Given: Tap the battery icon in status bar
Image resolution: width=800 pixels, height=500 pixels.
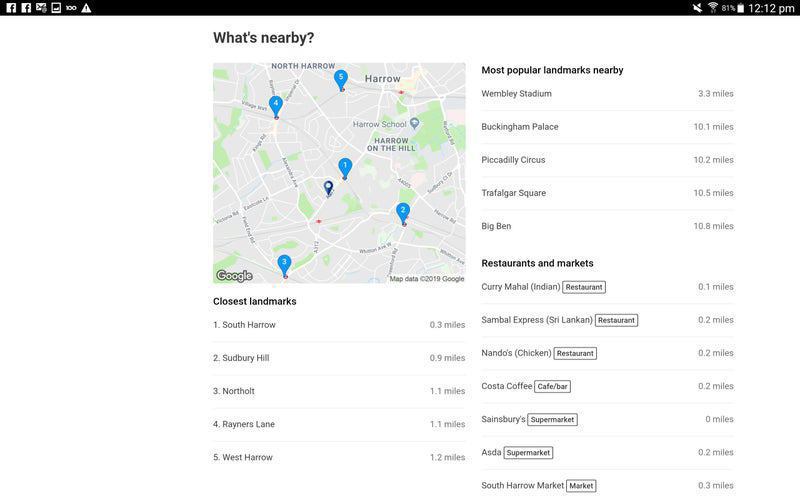Looking at the screenshot, I should (740, 8).
